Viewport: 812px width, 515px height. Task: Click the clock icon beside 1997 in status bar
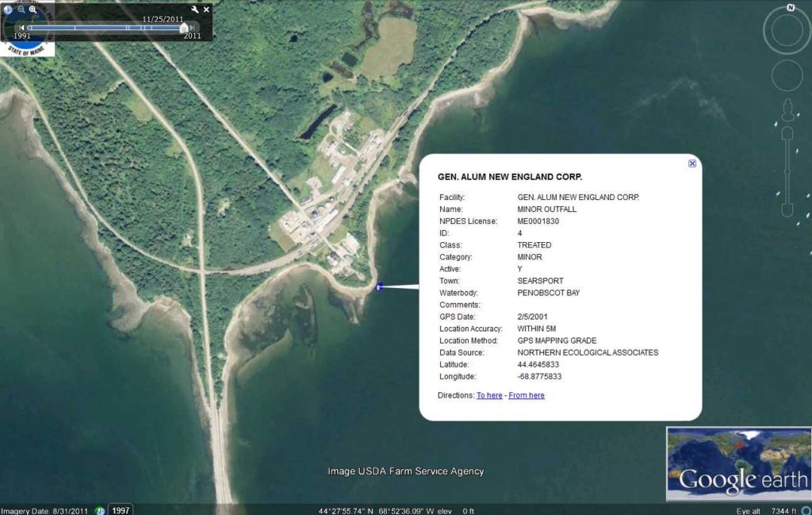pos(100,511)
